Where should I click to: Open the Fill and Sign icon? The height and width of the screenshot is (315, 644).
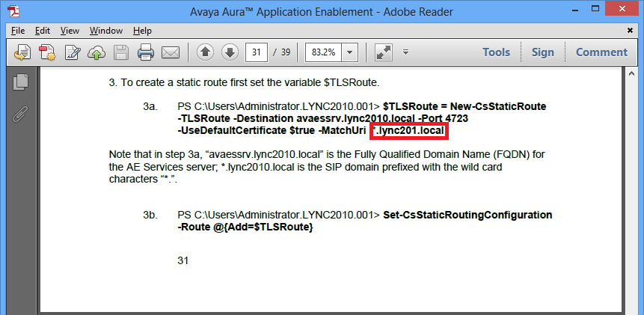click(73, 52)
